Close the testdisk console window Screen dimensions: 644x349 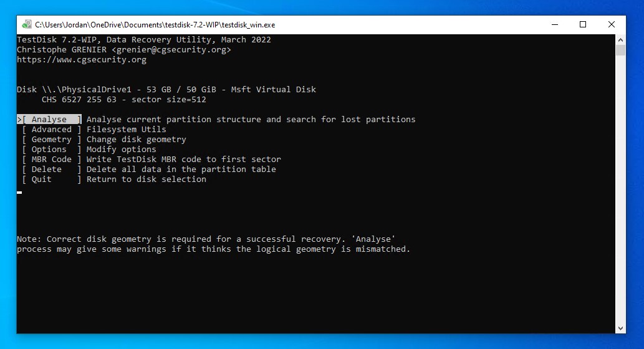click(612, 25)
